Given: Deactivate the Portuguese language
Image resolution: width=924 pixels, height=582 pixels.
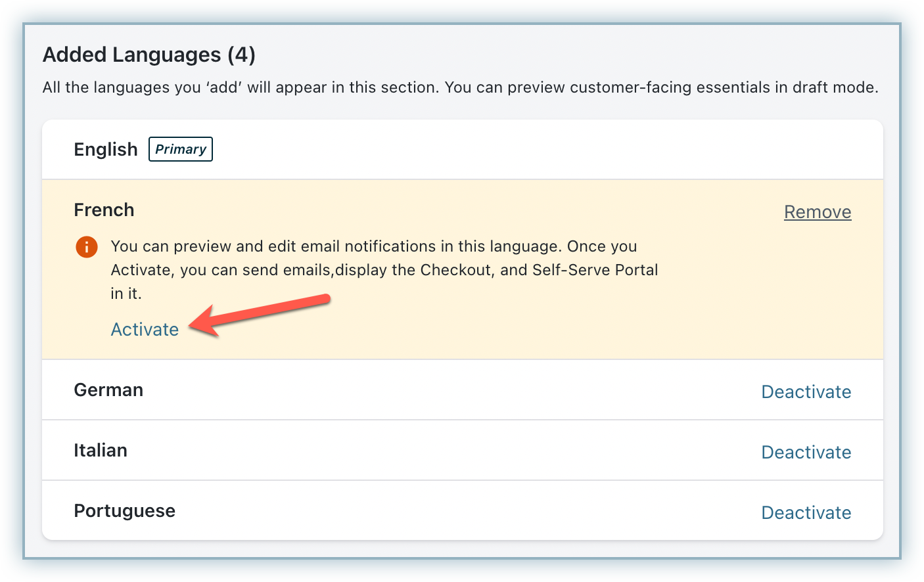Looking at the screenshot, I should pos(806,512).
